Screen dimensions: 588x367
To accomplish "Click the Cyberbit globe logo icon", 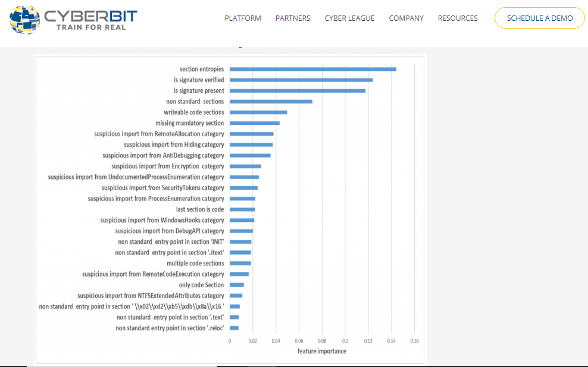I will 25,20.
